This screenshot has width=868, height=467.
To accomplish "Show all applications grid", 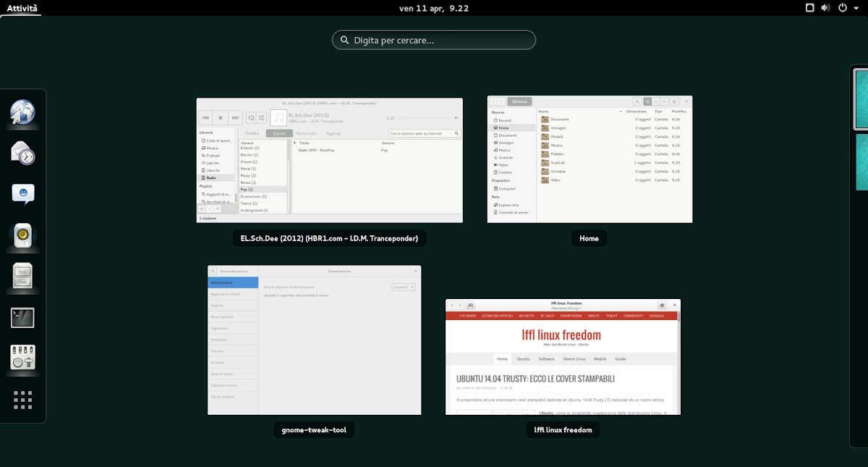I will click(x=22, y=400).
